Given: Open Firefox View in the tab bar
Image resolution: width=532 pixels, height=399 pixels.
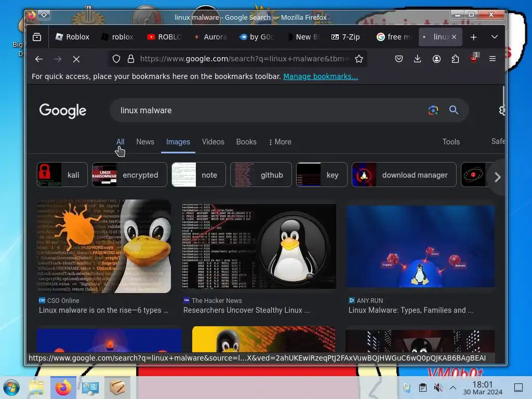Looking at the screenshot, I should pyautogui.click(x=37, y=37).
